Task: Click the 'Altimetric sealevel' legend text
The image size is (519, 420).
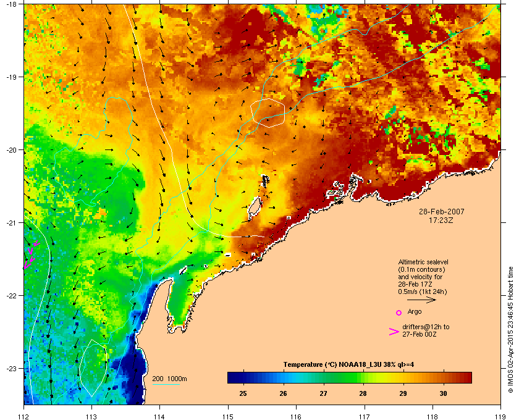Action: pyautogui.click(x=423, y=262)
